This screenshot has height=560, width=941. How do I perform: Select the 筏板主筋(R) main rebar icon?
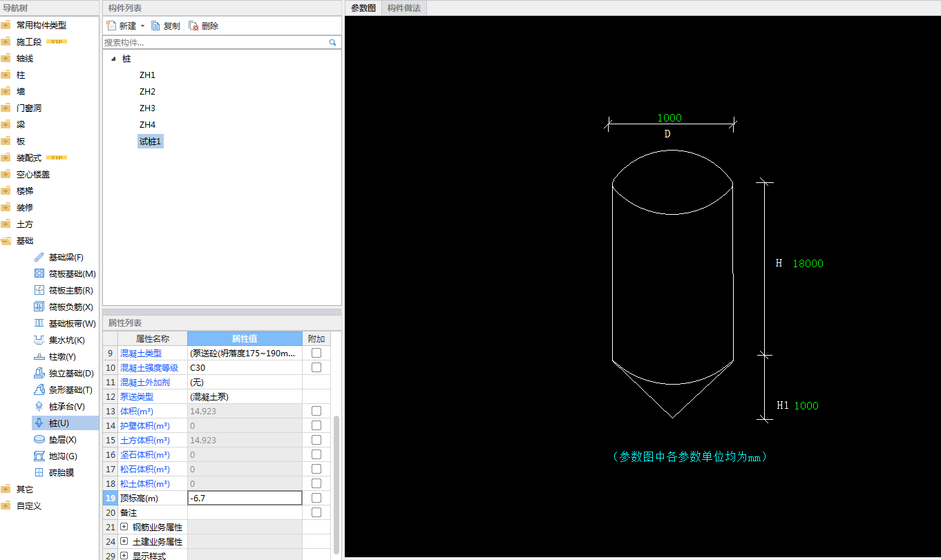39,290
